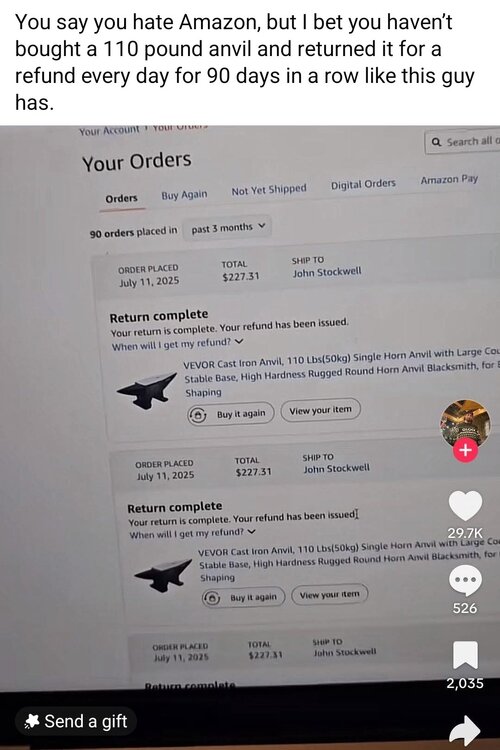Select the Amazon Pay tab
Image resolution: width=500 pixels, height=750 pixels.
[x=449, y=179]
